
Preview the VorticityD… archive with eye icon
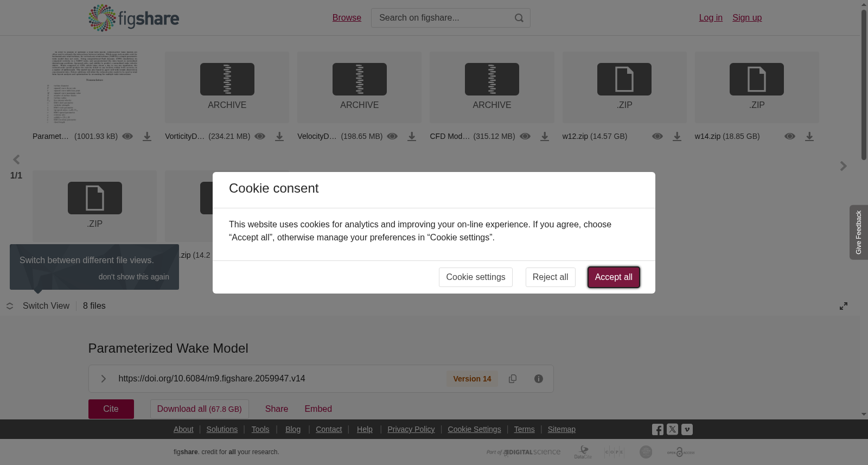pyautogui.click(x=260, y=136)
